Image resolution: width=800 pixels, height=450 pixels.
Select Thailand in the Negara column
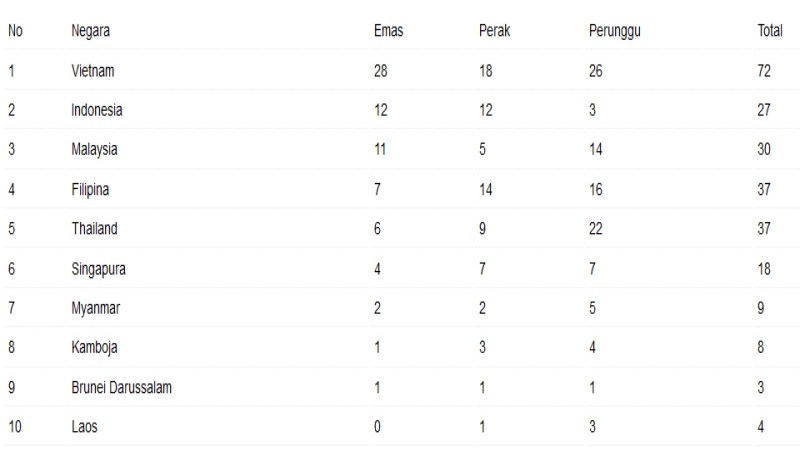click(94, 229)
